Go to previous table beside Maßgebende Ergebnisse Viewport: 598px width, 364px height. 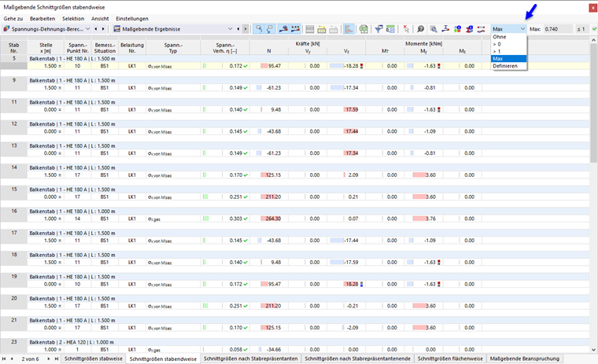(238, 29)
